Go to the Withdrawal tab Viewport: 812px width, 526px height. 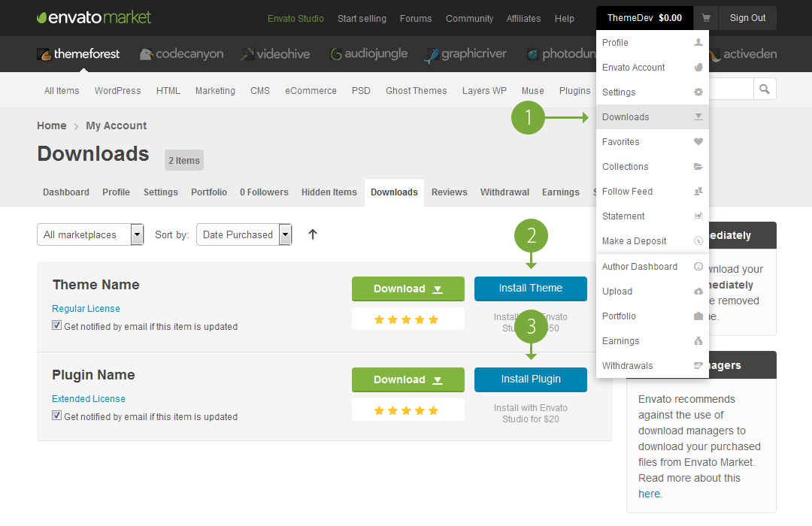(x=504, y=192)
